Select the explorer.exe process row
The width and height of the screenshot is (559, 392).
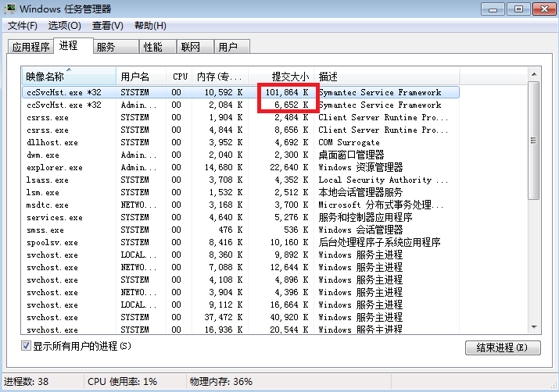(55, 167)
